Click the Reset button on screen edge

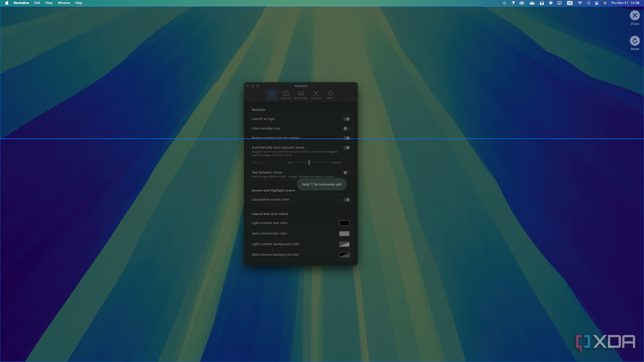tap(635, 41)
